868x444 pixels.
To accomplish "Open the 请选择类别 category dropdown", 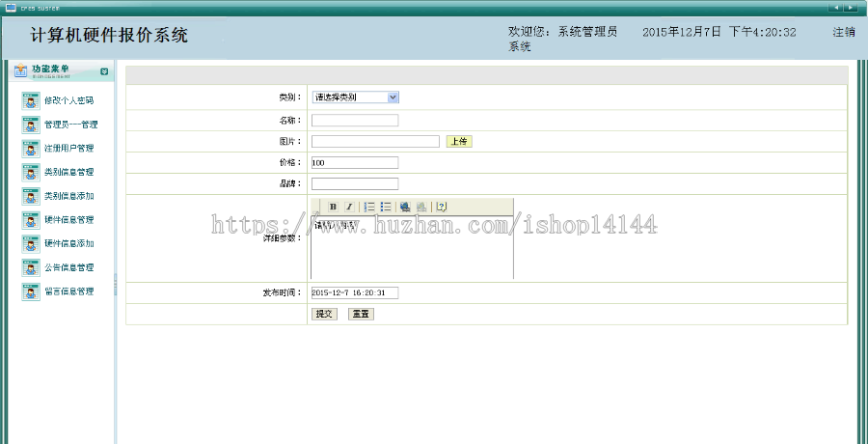I will [355, 97].
